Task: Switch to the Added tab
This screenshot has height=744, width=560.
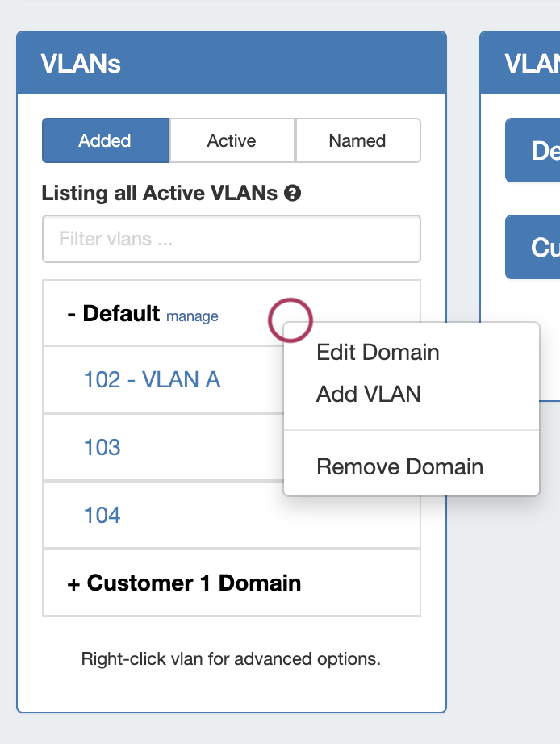Action: pyautogui.click(x=105, y=140)
